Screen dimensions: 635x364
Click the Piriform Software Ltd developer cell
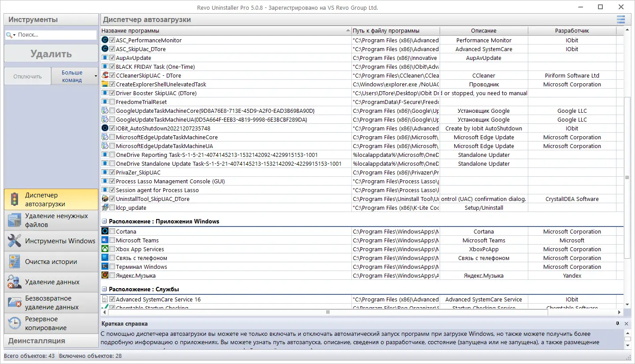(572, 75)
